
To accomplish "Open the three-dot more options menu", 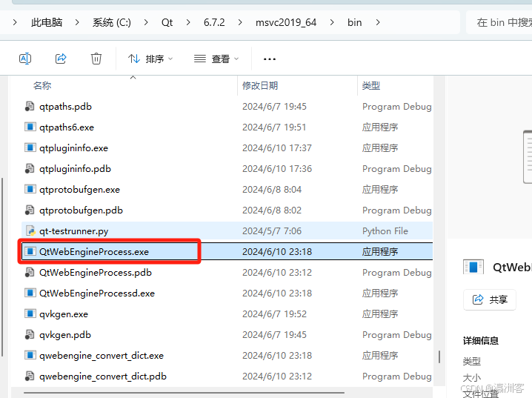I will [270, 59].
